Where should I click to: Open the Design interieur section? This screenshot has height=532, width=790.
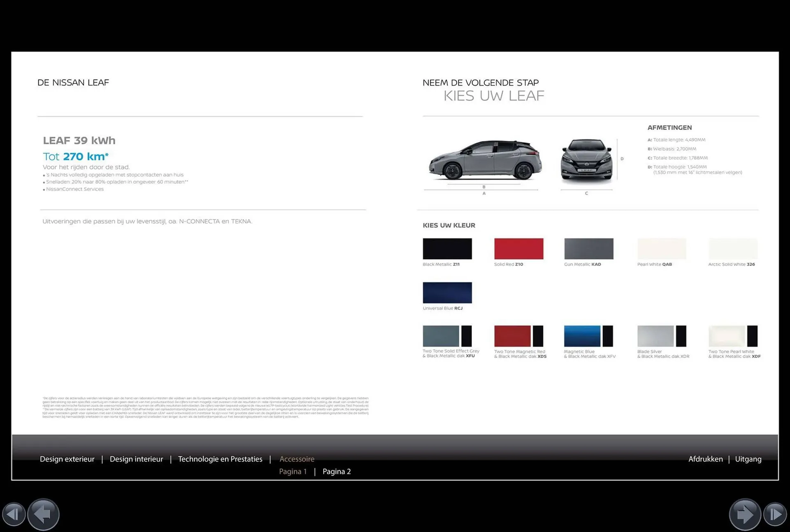pos(136,459)
